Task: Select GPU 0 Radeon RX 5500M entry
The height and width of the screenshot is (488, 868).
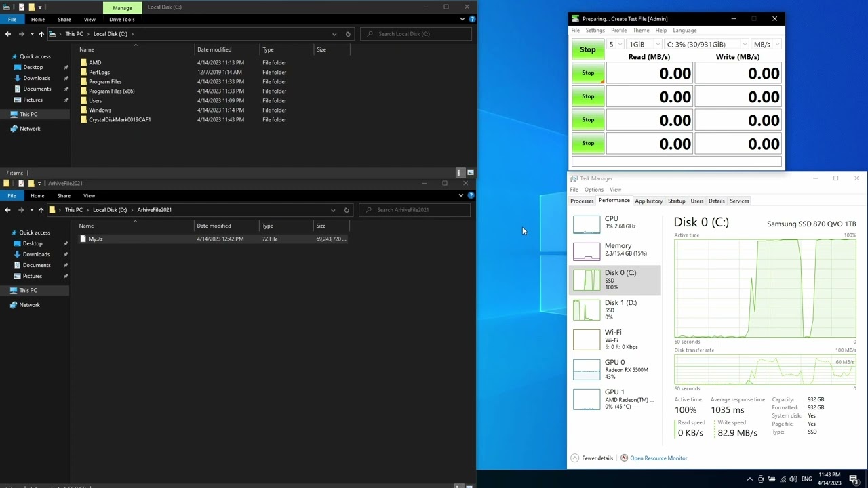Action: click(614, 369)
